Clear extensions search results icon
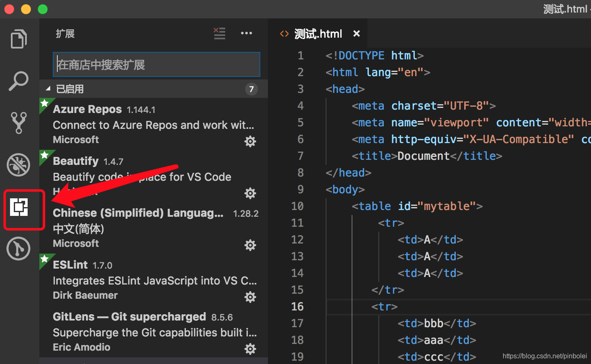Screen dimensions: 591x364 click(x=219, y=33)
